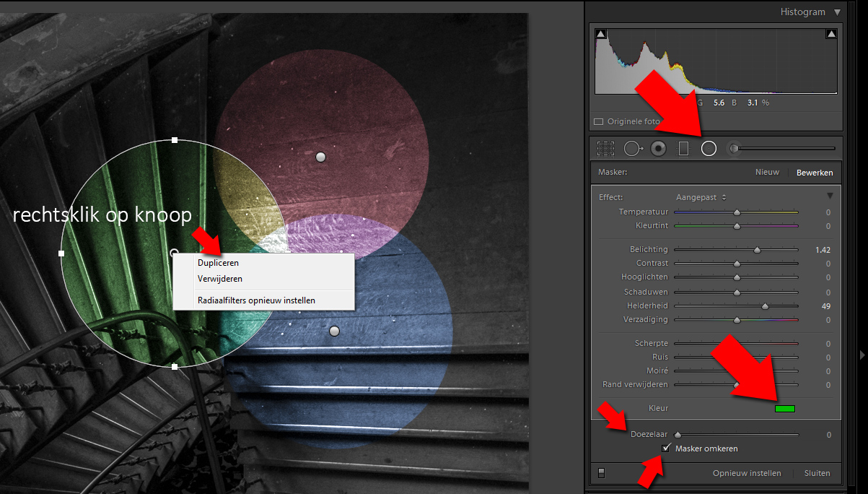Select the Radial Filter tool
The image size is (868, 494).
pyautogui.click(x=709, y=149)
